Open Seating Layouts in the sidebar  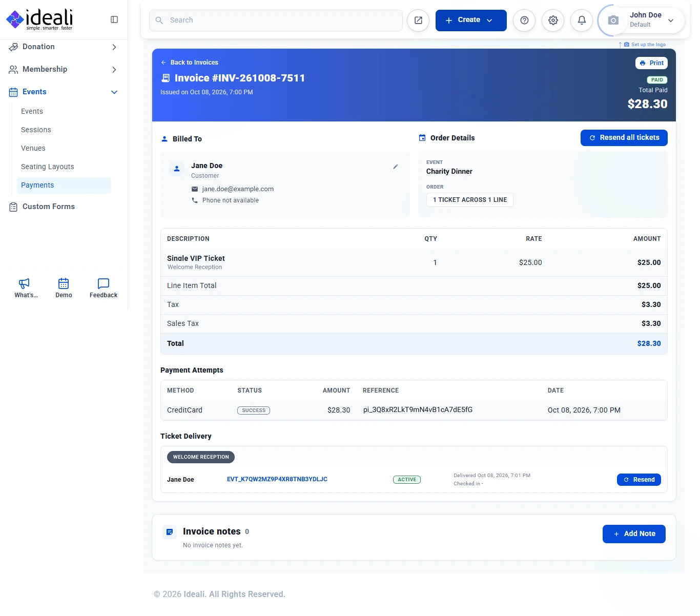[x=48, y=167]
